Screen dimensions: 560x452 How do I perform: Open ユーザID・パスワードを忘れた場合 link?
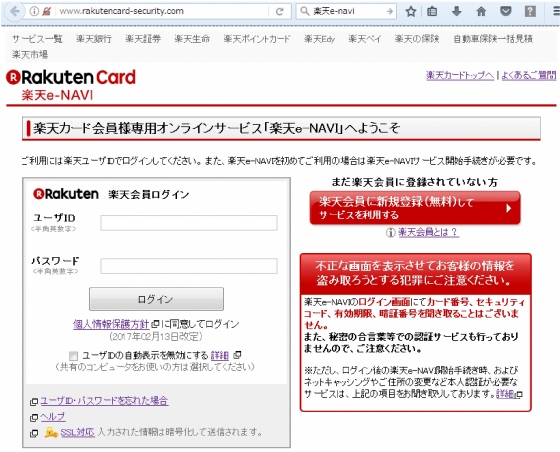[104, 401]
